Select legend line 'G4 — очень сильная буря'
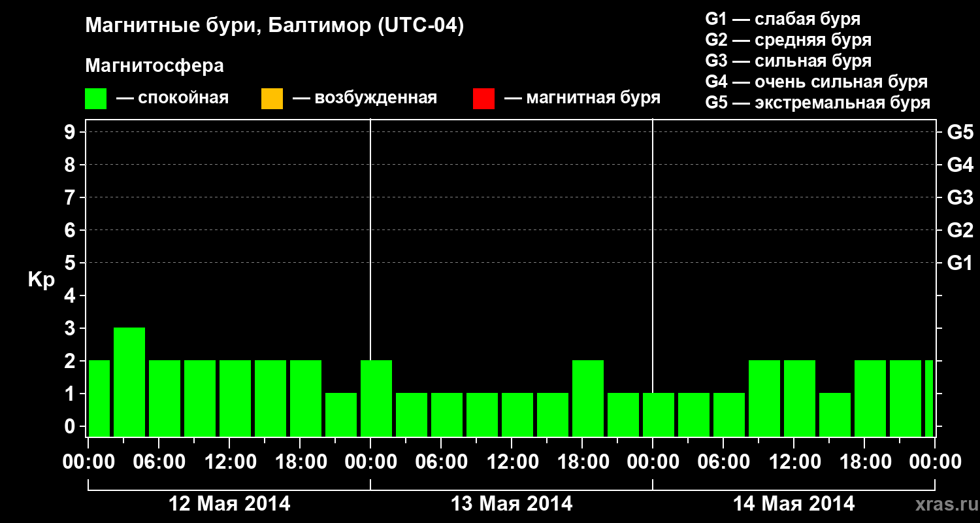Screen dimensions: 980x523 (817, 82)
